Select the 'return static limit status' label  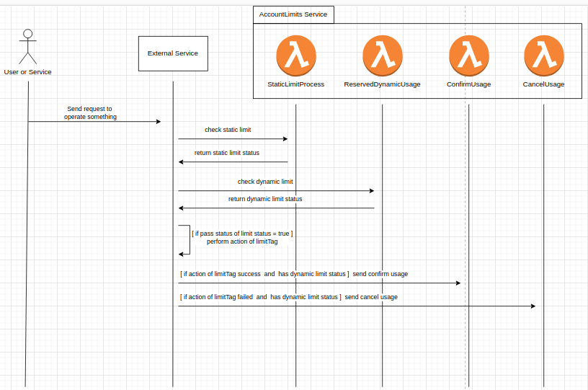tap(227, 153)
